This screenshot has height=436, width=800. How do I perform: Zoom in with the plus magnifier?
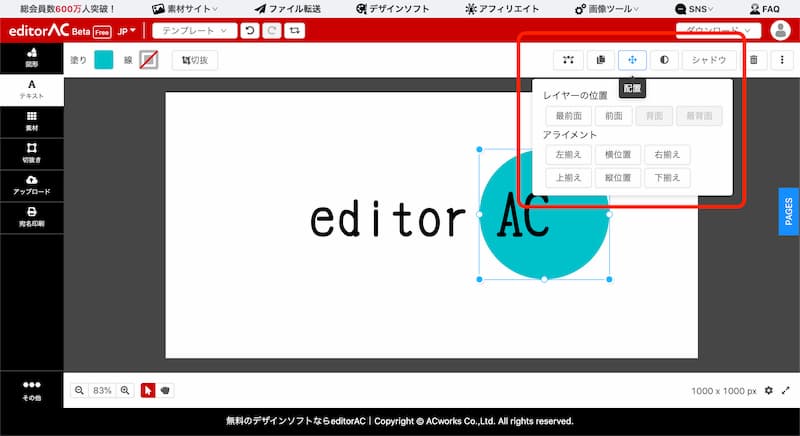pos(124,391)
